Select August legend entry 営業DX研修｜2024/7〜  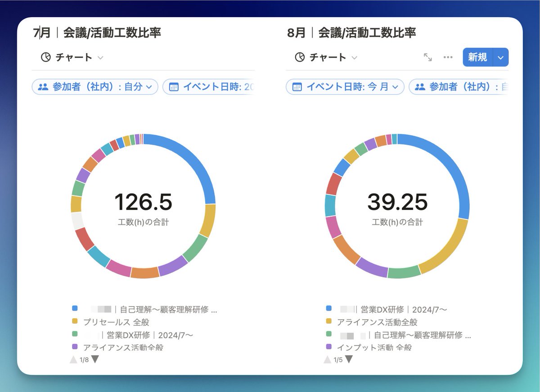pyautogui.click(x=393, y=309)
